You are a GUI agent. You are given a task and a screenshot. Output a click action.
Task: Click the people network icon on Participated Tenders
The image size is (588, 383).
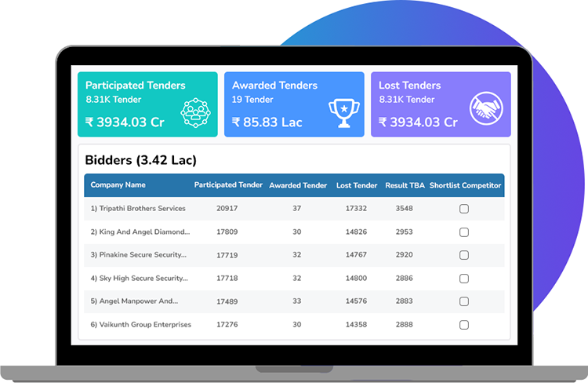[x=196, y=113]
